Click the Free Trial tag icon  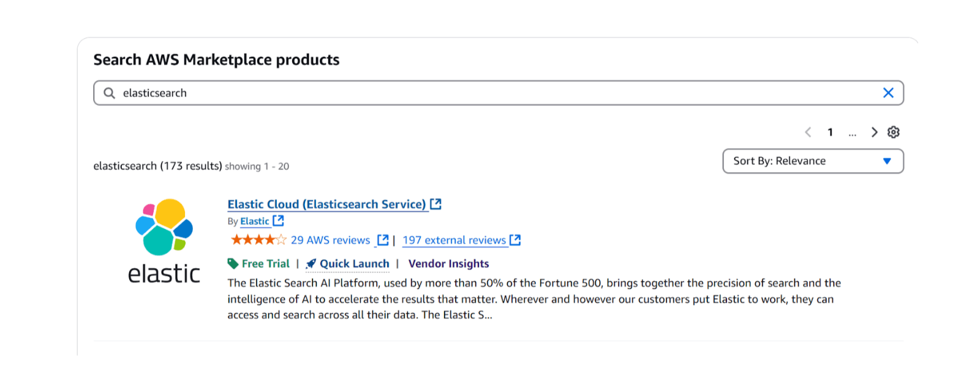[x=233, y=263]
